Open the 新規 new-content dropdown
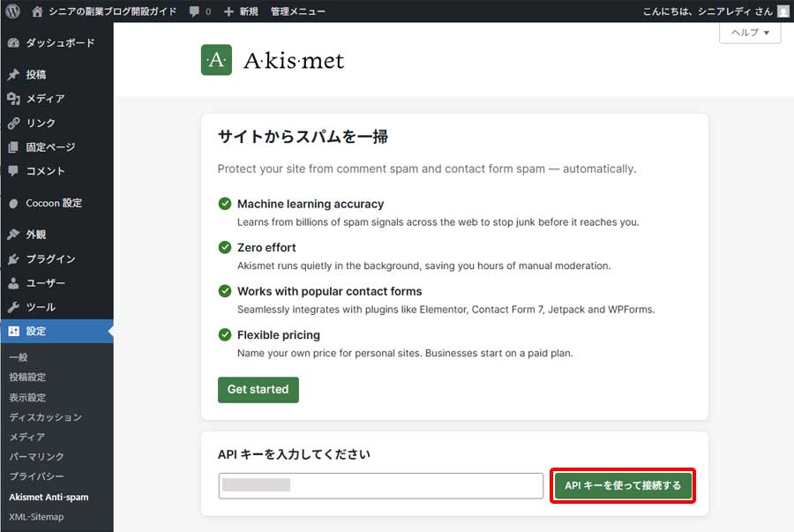The width and height of the screenshot is (794, 532). click(x=241, y=11)
